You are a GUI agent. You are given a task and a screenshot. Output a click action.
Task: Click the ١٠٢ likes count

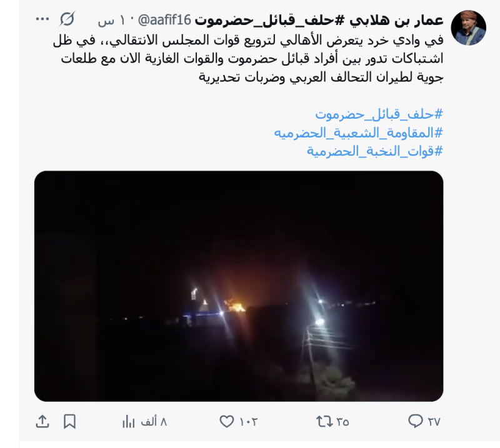pos(248,422)
